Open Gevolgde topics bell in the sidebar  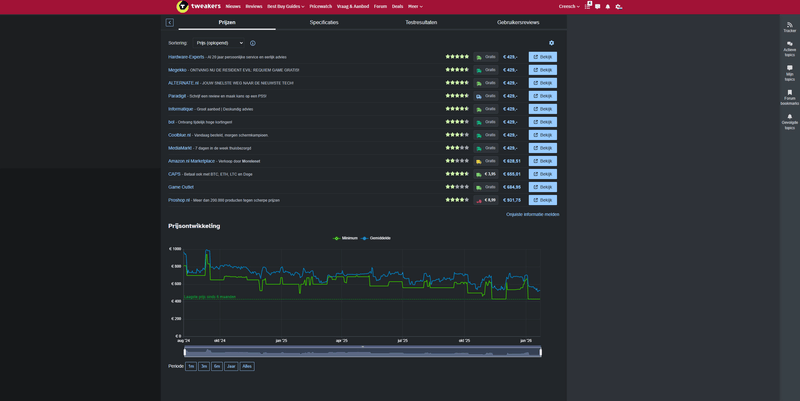tap(789, 119)
